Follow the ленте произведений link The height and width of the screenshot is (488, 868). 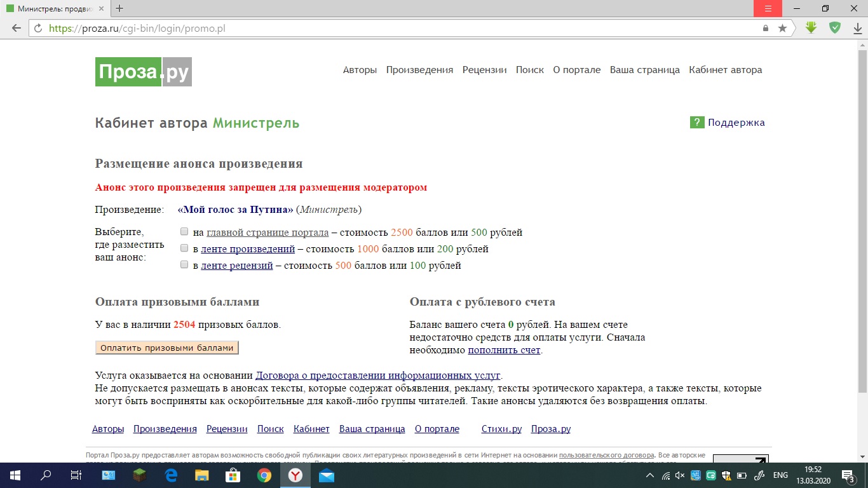(x=248, y=249)
